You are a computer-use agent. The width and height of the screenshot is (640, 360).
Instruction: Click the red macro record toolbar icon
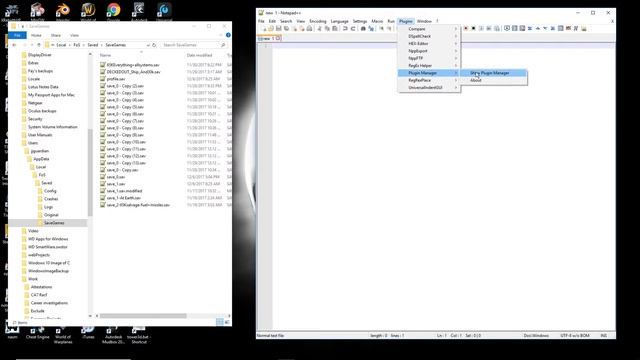[x=466, y=29]
